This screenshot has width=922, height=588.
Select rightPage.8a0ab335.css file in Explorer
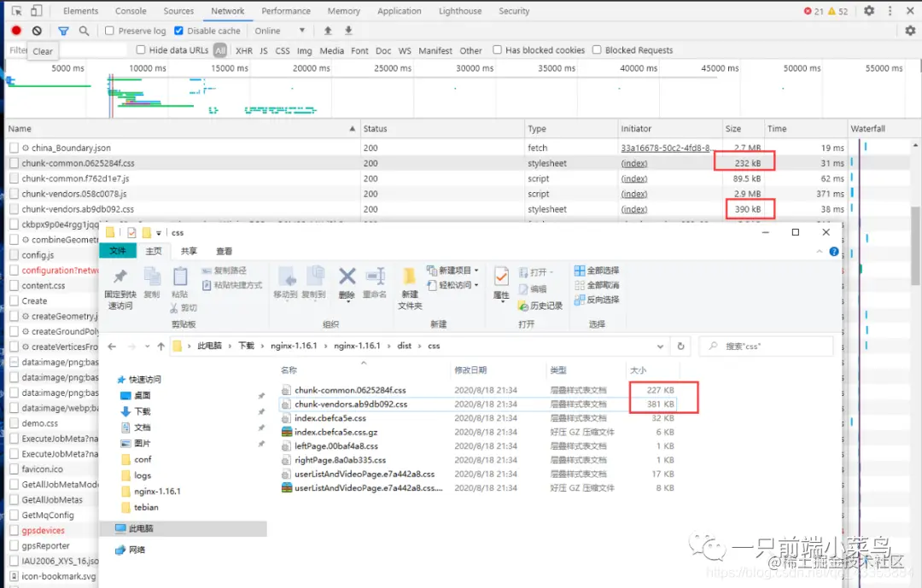[x=340, y=460]
